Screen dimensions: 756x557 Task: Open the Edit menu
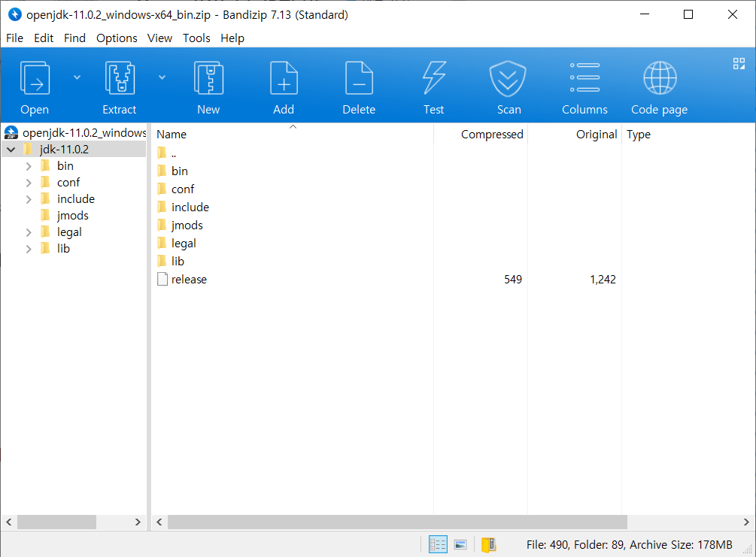(44, 38)
